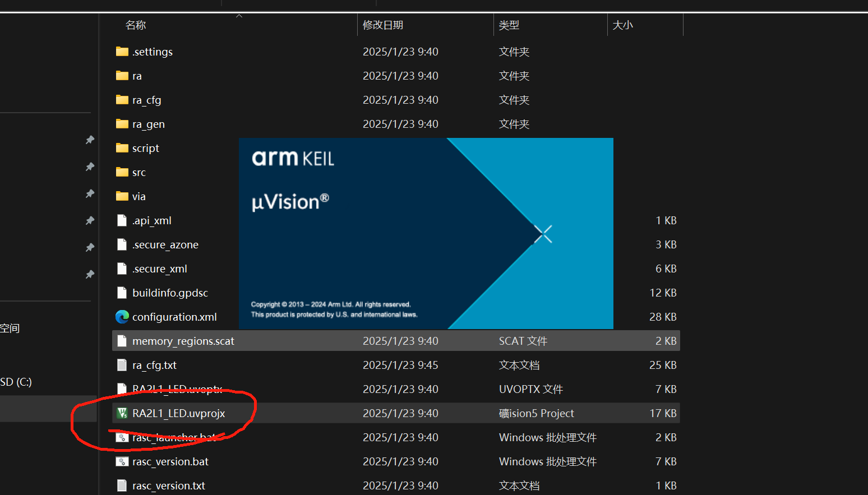Click the file icon of memory_regions.scat

point(122,341)
